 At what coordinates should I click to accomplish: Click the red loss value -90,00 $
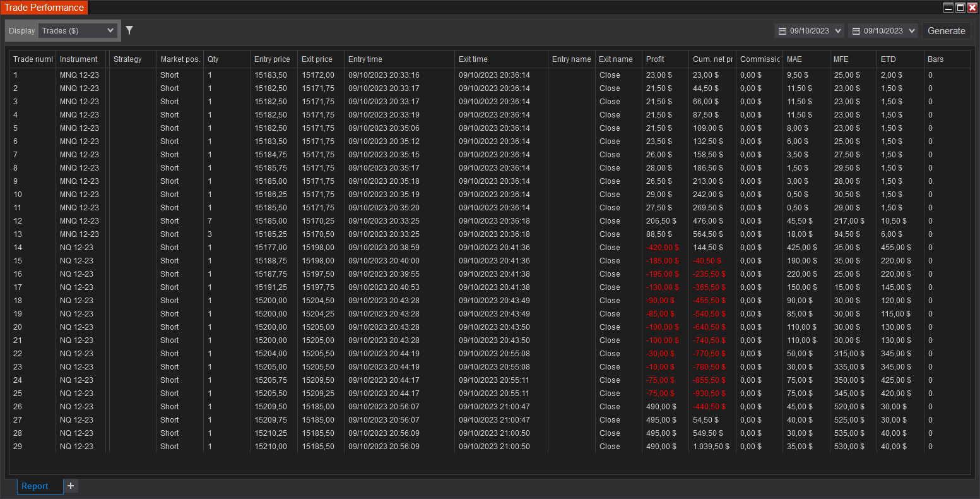point(661,301)
